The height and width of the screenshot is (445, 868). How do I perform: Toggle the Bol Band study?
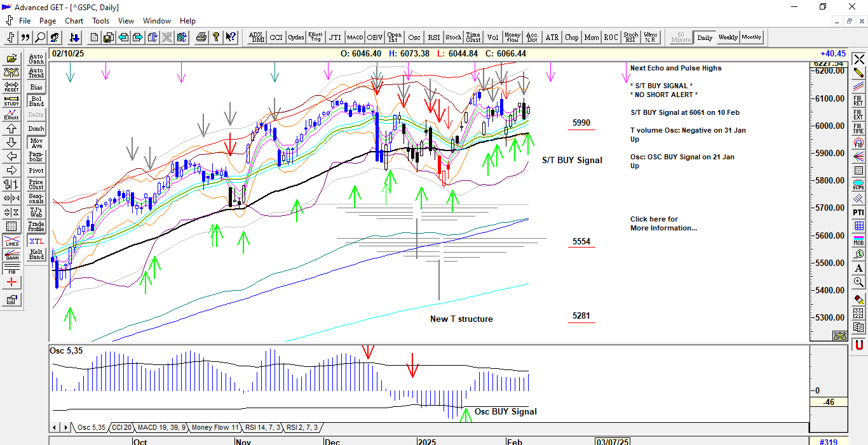tap(36, 101)
